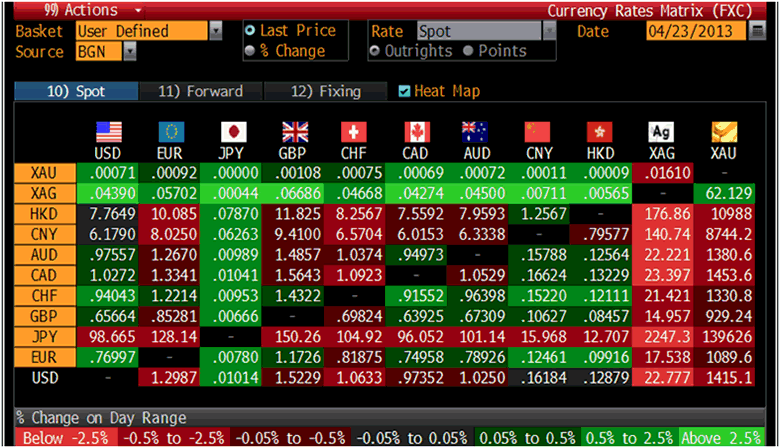The image size is (780, 448).
Task: Expand the Basket User Defined dropdown
Action: 216,31
